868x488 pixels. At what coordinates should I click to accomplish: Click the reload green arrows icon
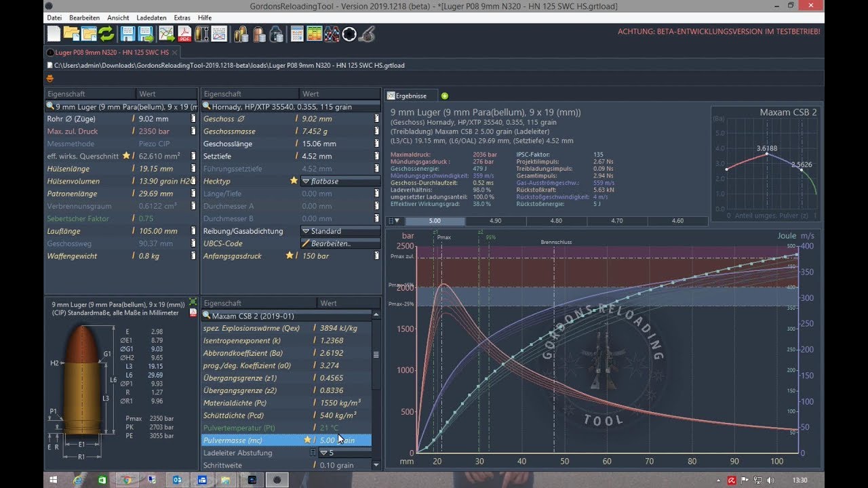tap(106, 33)
